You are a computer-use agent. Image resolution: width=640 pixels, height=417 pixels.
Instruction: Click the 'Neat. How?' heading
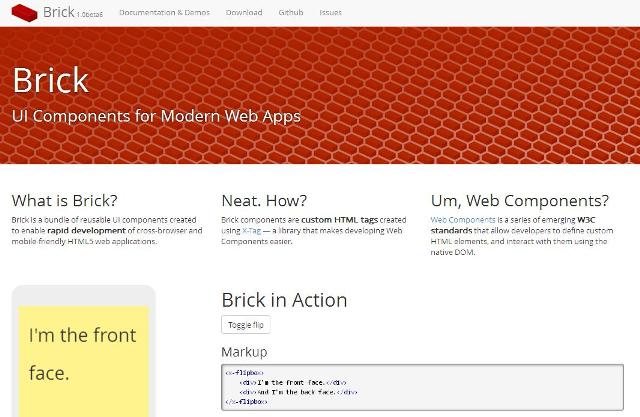pyautogui.click(x=264, y=199)
